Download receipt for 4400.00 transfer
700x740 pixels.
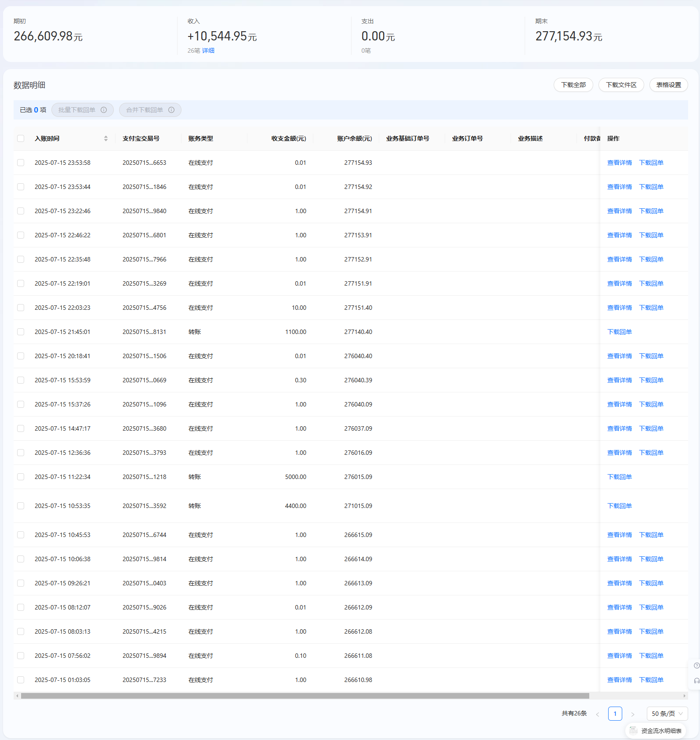click(620, 506)
